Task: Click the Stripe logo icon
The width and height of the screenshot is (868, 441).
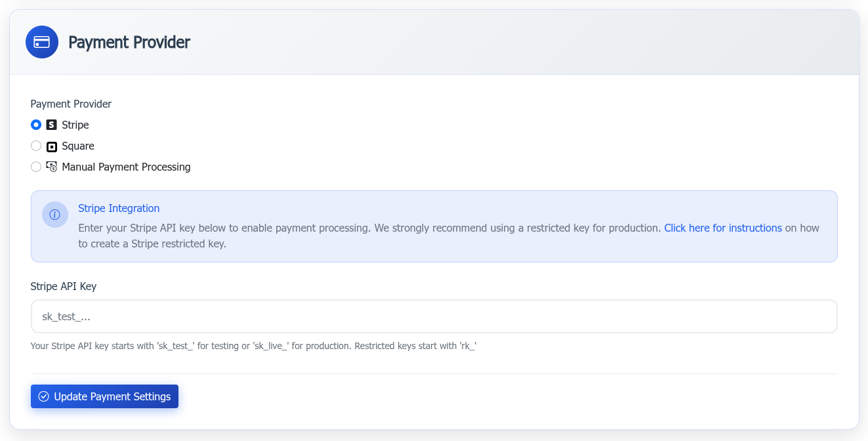Action: tap(52, 125)
